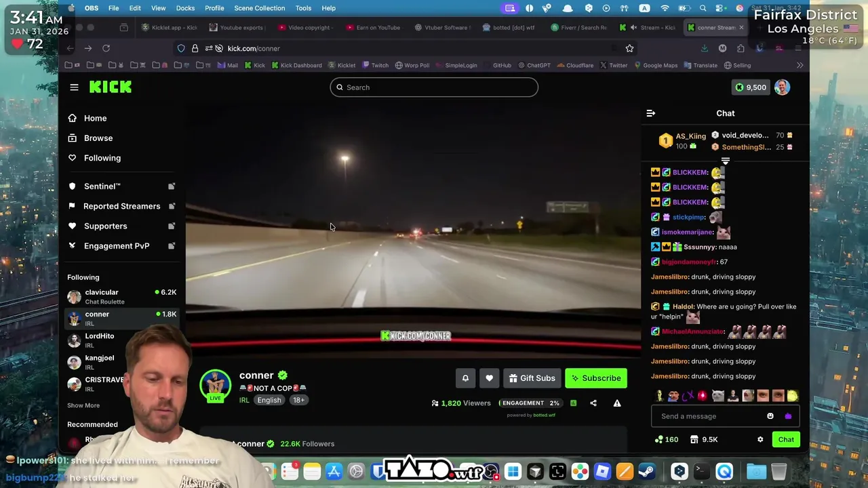Open the kangjoel channel in Following

click(x=122, y=362)
